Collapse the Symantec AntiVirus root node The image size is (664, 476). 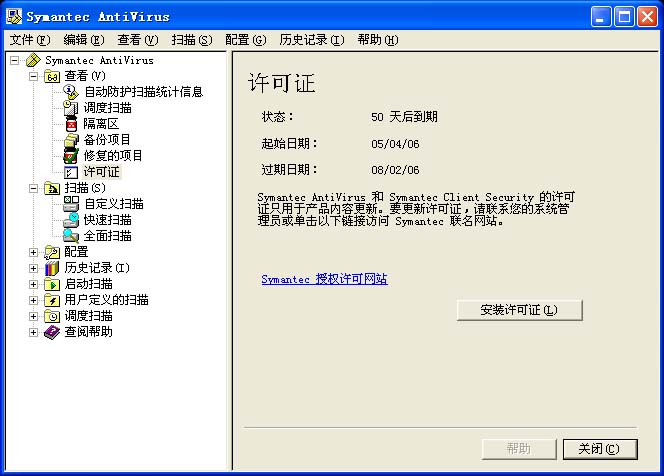[x=15, y=61]
